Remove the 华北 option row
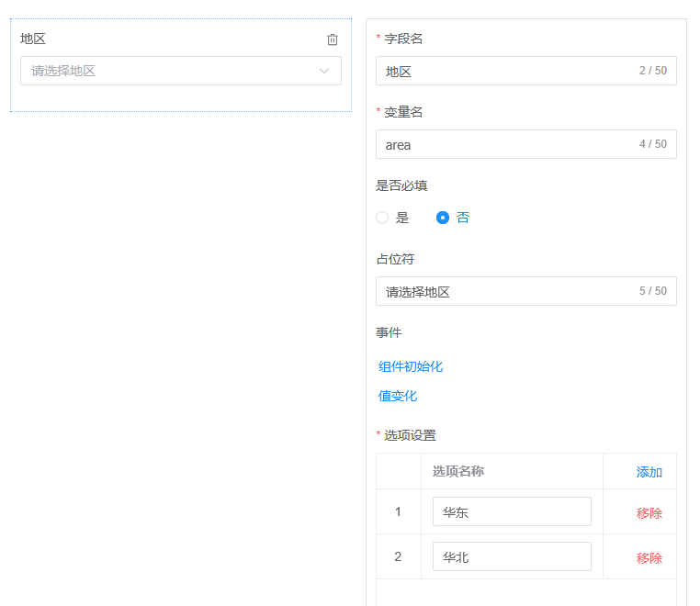This screenshot has height=606, width=700. coord(649,557)
